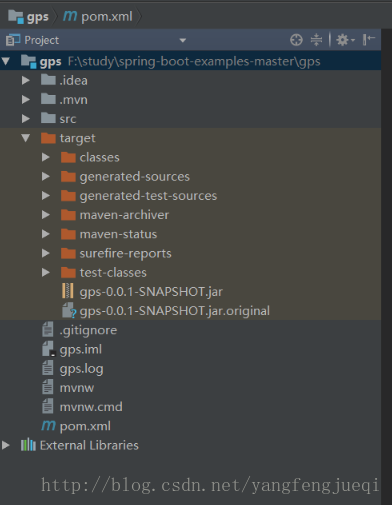This screenshot has width=392, height=505.
Task: Expand the maven-status folder arrow
Action: tap(46, 234)
